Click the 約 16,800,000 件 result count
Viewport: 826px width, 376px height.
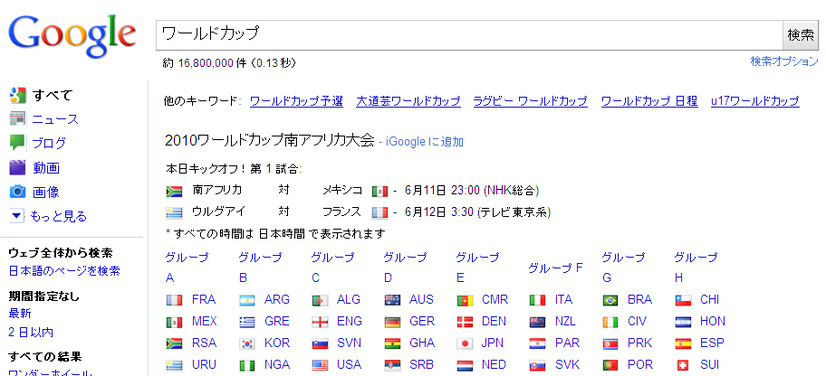pos(205,63)
